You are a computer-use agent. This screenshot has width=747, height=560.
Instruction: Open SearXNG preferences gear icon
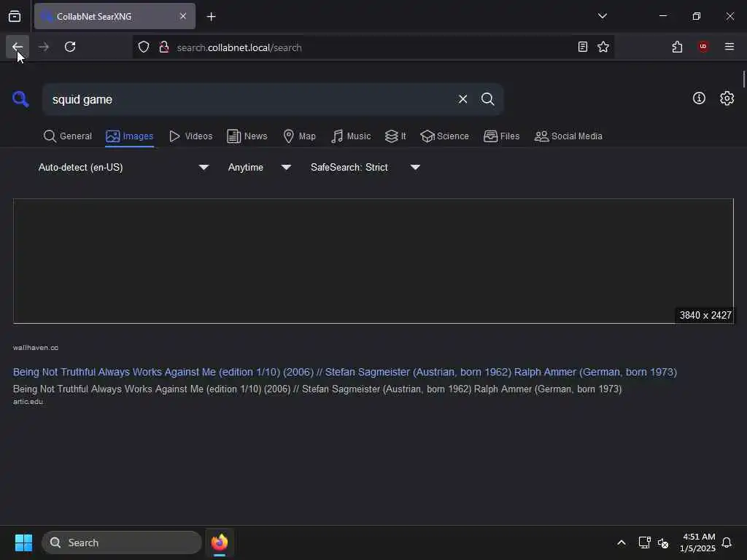click(727, 98)
